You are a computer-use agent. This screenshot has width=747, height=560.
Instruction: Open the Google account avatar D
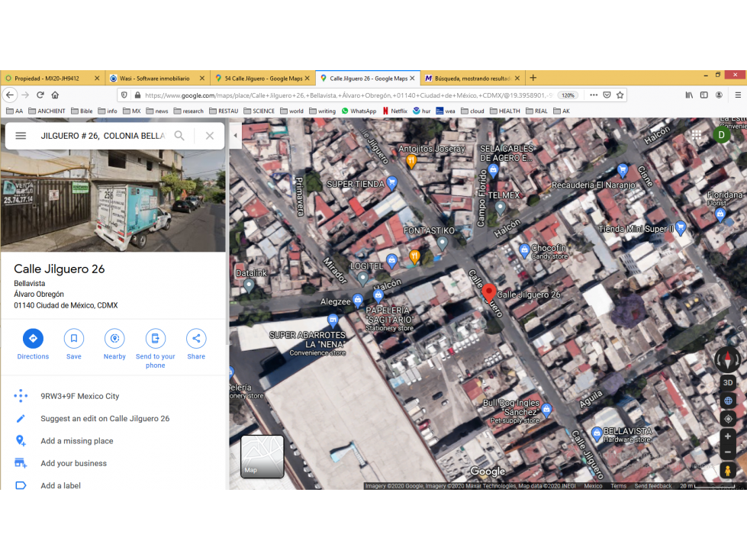pyautogui.click(x=721, y=135)
